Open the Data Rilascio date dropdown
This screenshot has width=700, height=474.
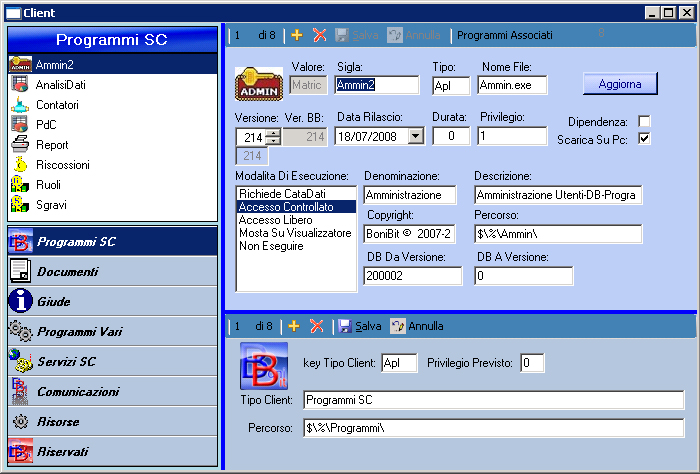point(416,136)
